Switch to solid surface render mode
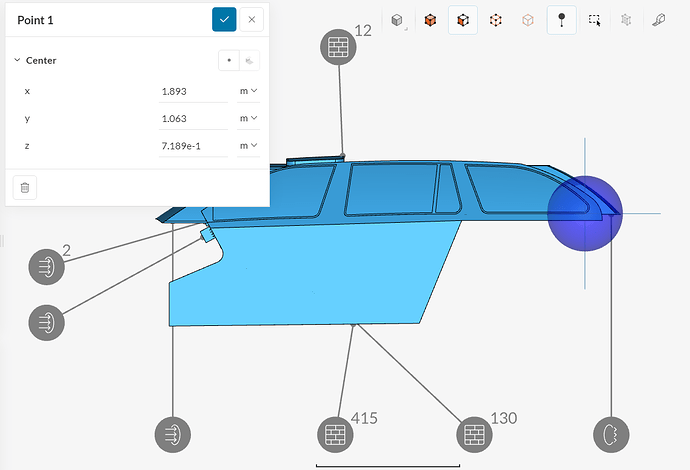Viewport: 690px width, 470px height. pyautogui.click(x=430, y=20)
